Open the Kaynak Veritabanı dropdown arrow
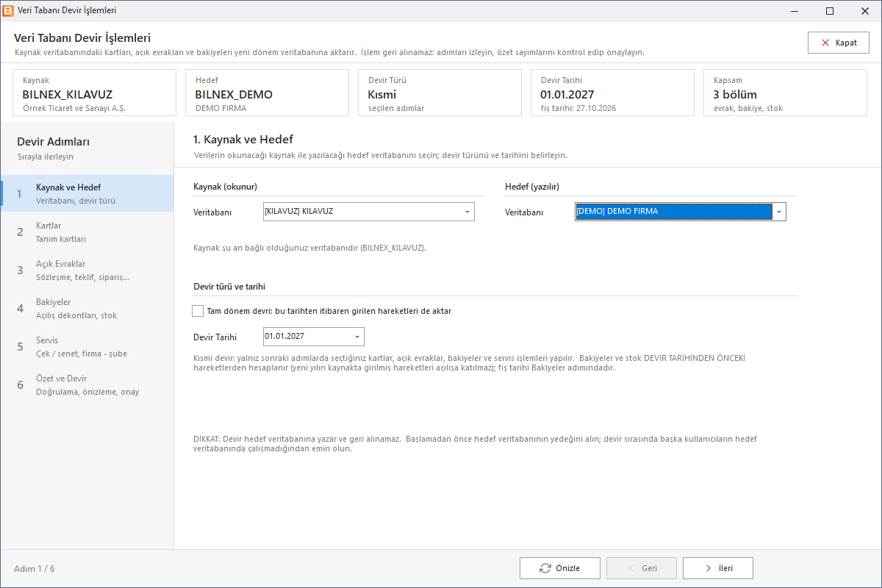Viewport: 882px width, 588px height. point(467,212)
